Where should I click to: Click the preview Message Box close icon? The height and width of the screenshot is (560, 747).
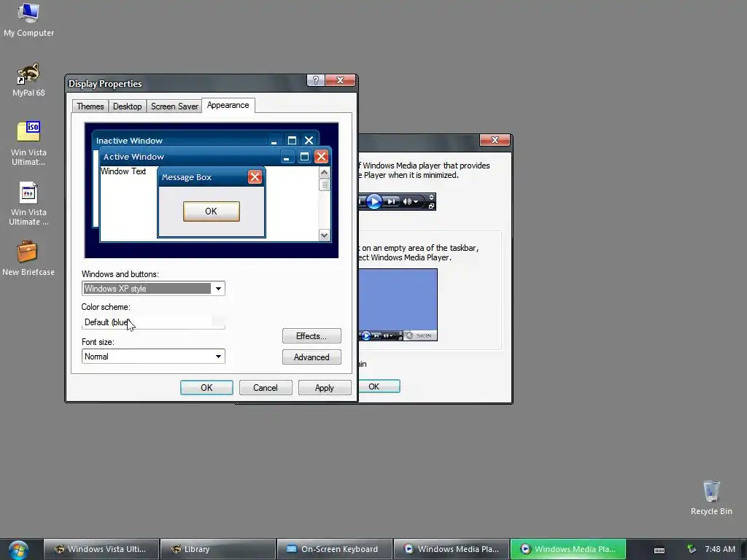click(255, 177)
